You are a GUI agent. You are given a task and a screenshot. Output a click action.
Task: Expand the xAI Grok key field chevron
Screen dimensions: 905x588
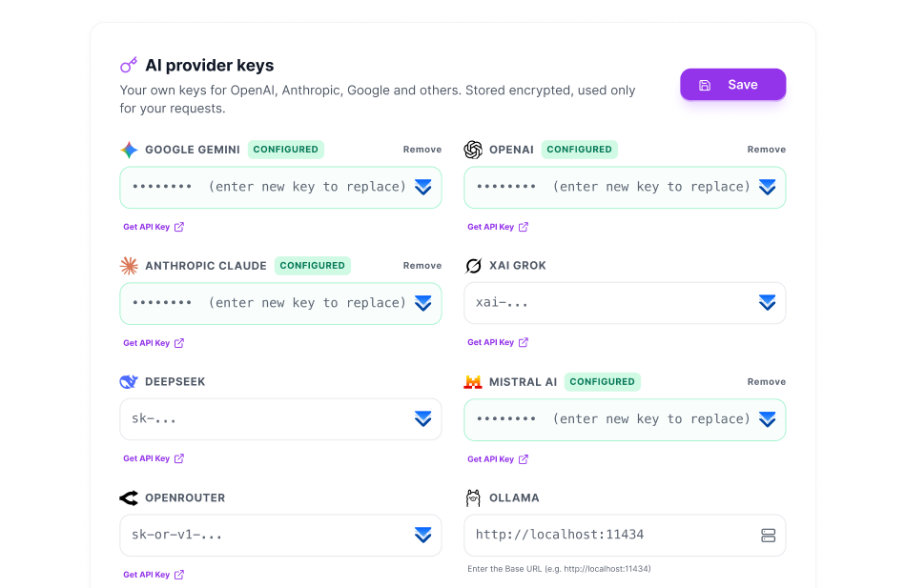767,303
